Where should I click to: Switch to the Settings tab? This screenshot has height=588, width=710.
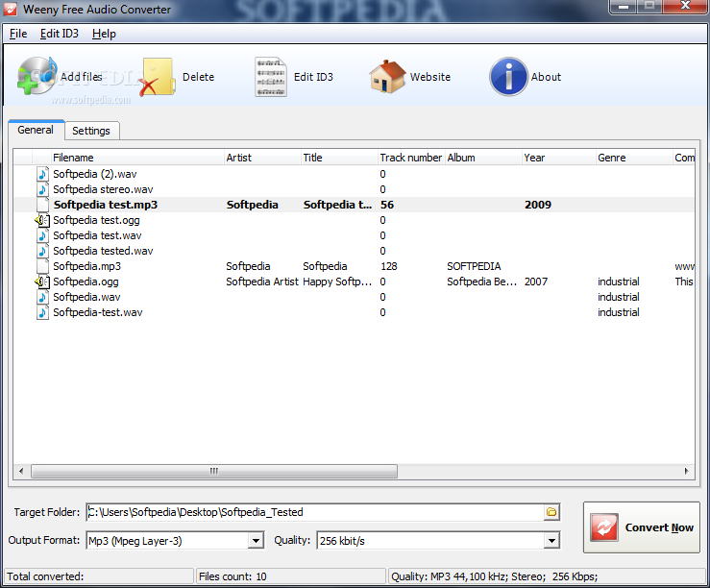91,131
